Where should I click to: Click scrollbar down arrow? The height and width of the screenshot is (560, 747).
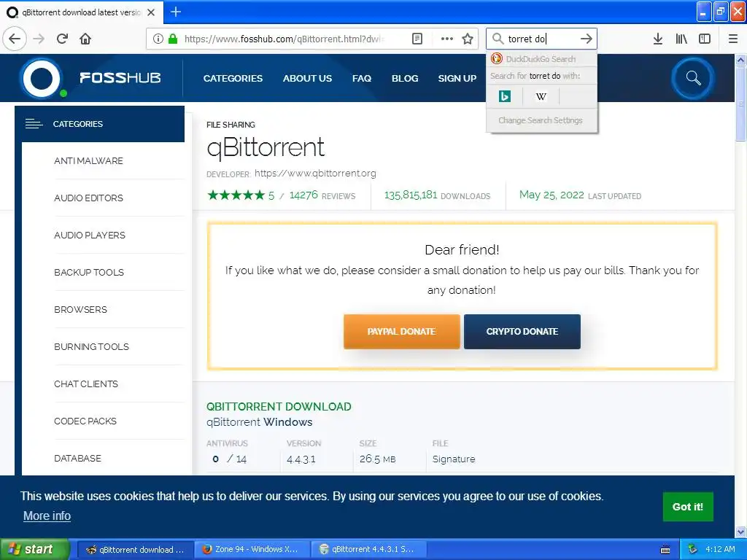(741, 532)
